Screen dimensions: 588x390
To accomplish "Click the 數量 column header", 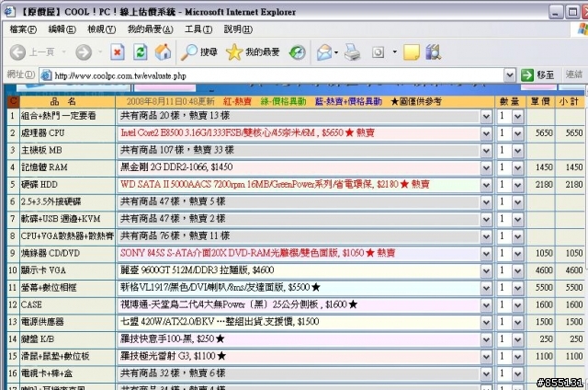I will [x=510, y=102].
